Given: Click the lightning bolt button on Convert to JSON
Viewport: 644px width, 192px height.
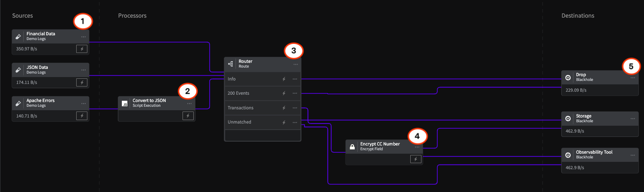Looking at the screenshot, I should click(188, 116).
